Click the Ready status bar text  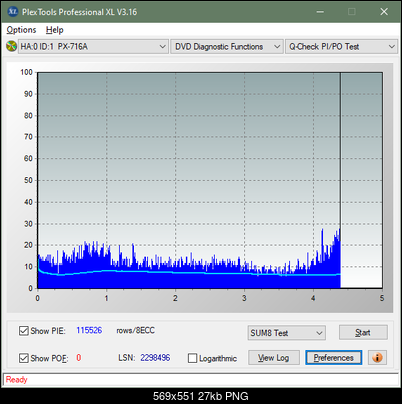[16, 379]
